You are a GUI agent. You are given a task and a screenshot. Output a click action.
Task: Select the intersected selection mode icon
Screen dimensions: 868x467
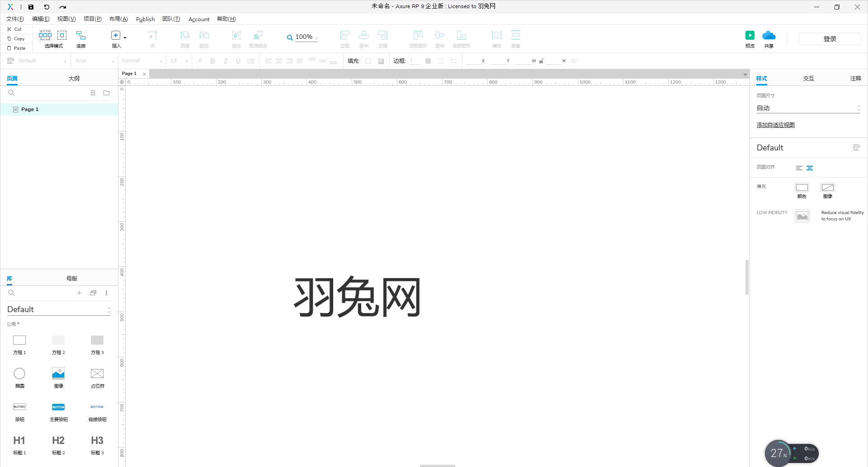(45, 35)
